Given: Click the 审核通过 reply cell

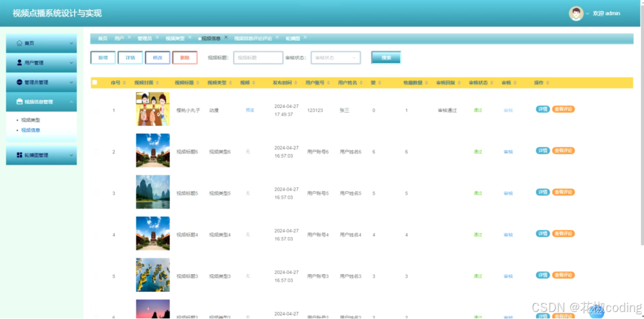Looking at the screenshot, I should pos(447,110).
